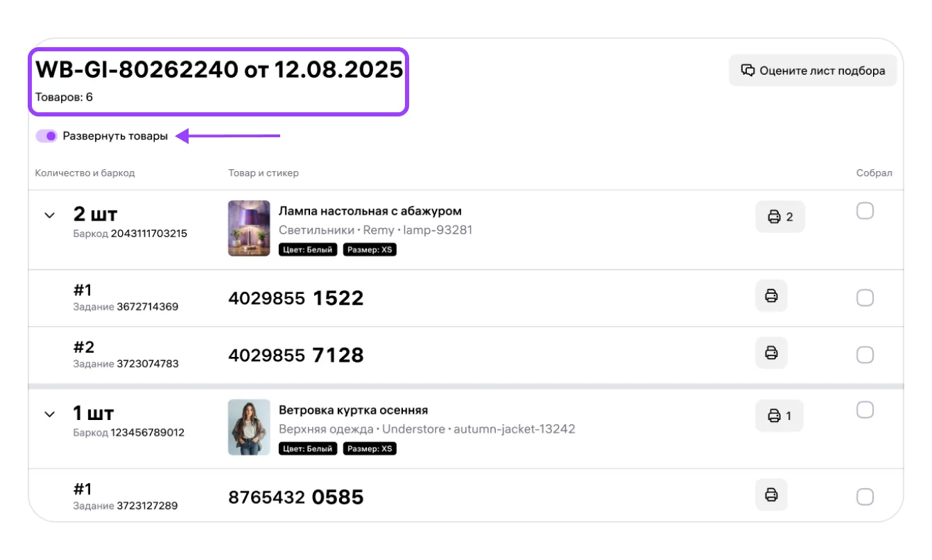Click the Оцените лист подбора button
Screen dimensions: 932x560
point(813,70)
